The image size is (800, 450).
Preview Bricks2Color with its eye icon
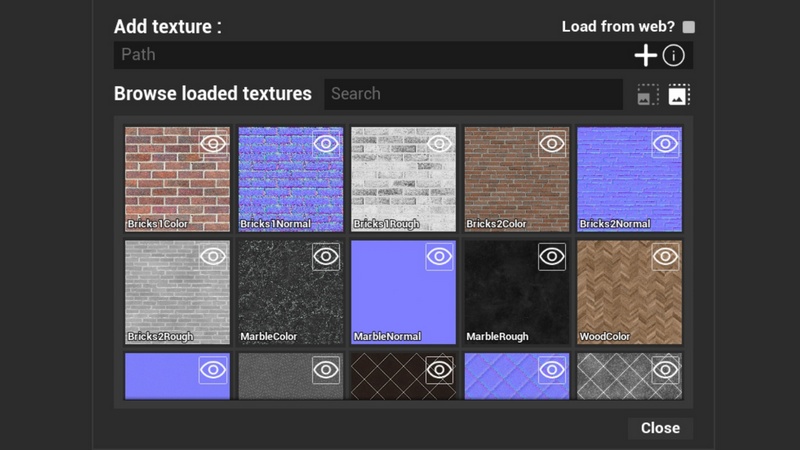[552, 144]
